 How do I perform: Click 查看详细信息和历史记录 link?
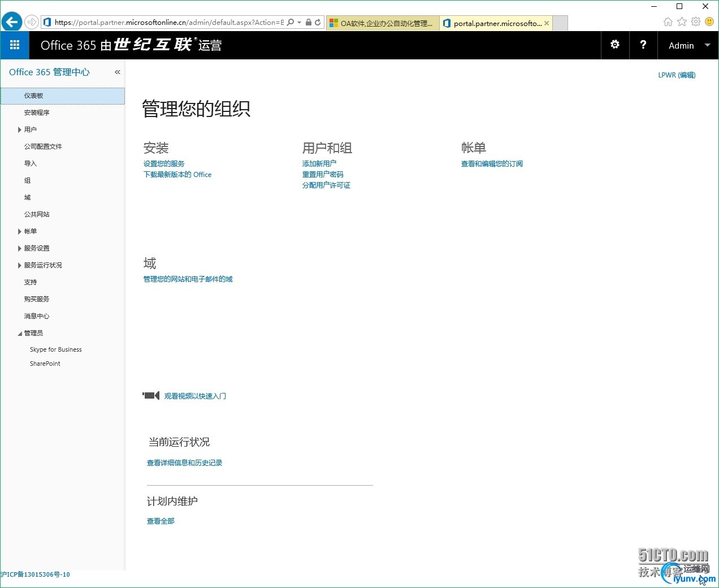[184, 462]
